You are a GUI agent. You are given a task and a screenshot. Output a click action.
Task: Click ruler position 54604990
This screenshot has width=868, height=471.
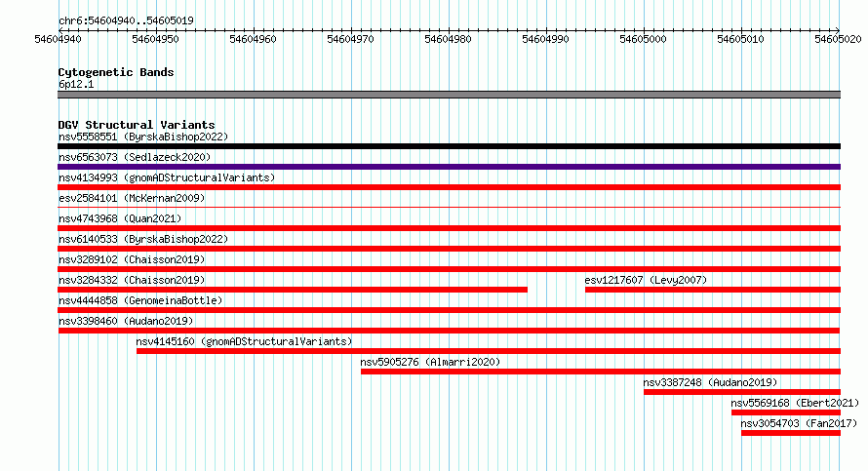point(545,39)
